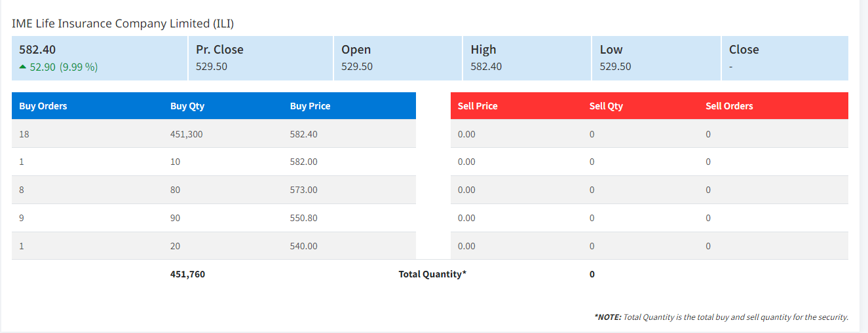
Task: Click the Pr. Close summary box
Action: [260, 58]
